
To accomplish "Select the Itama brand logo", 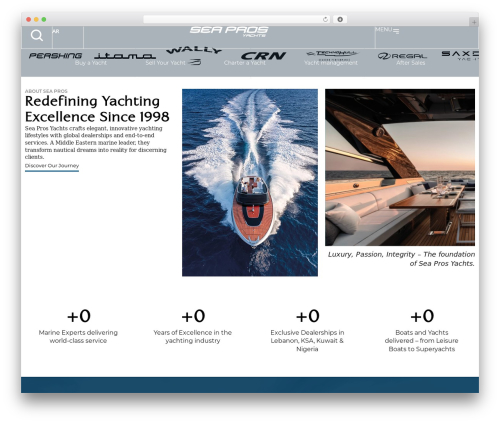I will pyautogui.click(x=125, y=56).
